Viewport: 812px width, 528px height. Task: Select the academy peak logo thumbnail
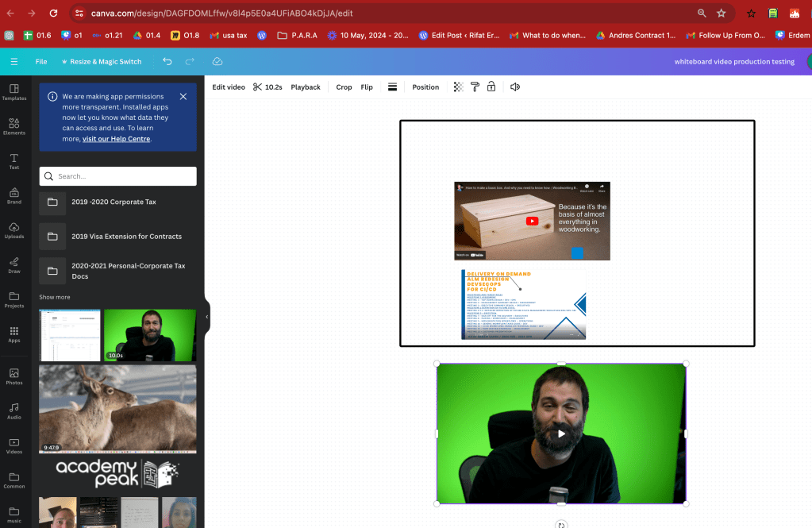coord(117,473)
